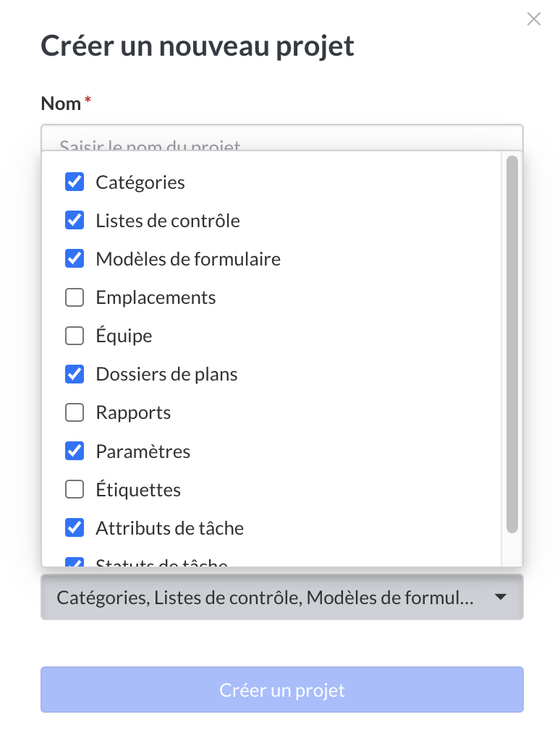Click the Équipe option label
This screenshot has width=560, height=738.
pos(124,336)
